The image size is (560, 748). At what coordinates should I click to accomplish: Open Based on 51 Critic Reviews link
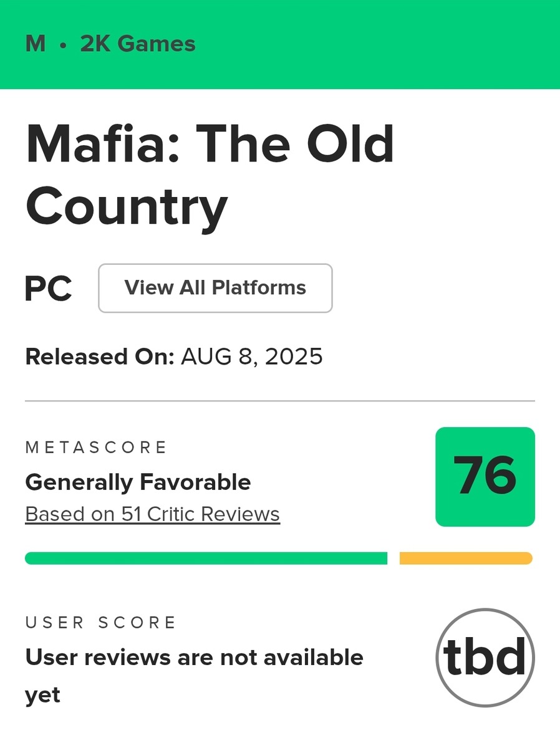point(152,514)
